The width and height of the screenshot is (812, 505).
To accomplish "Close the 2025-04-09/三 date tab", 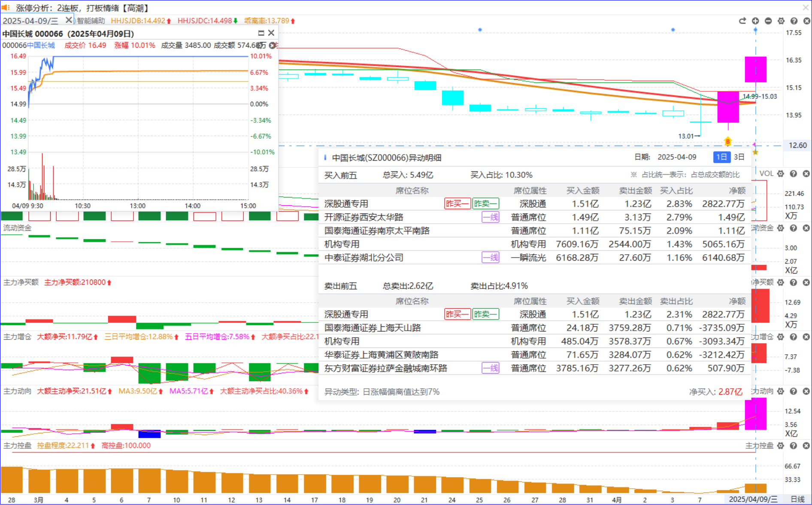I will (68, 20).
